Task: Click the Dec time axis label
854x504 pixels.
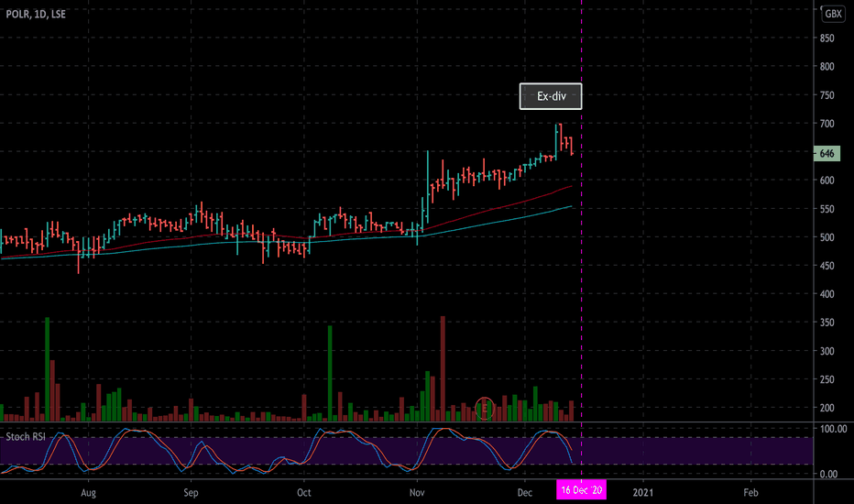Action: click(524, 493)
